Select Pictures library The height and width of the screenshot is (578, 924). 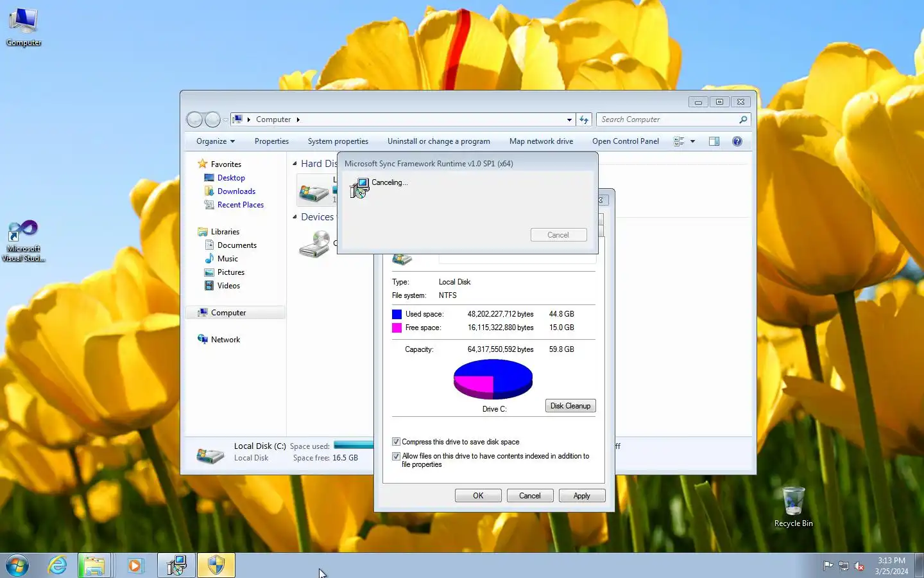click(x=231, y=272)
